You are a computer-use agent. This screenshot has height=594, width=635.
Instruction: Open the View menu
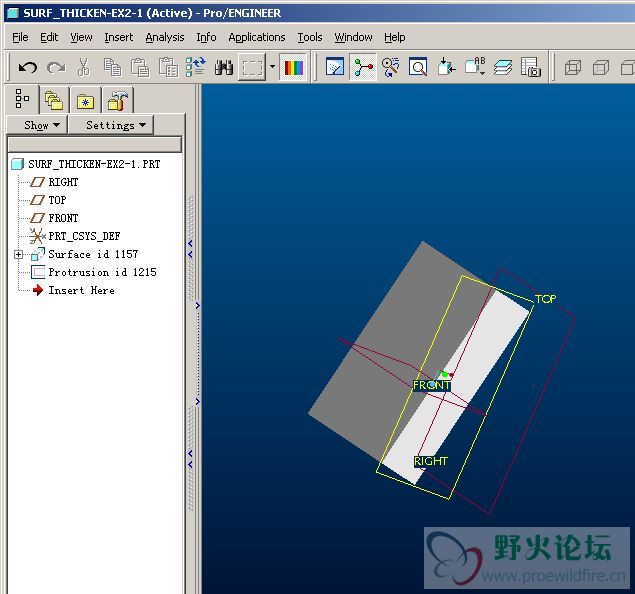81,37
